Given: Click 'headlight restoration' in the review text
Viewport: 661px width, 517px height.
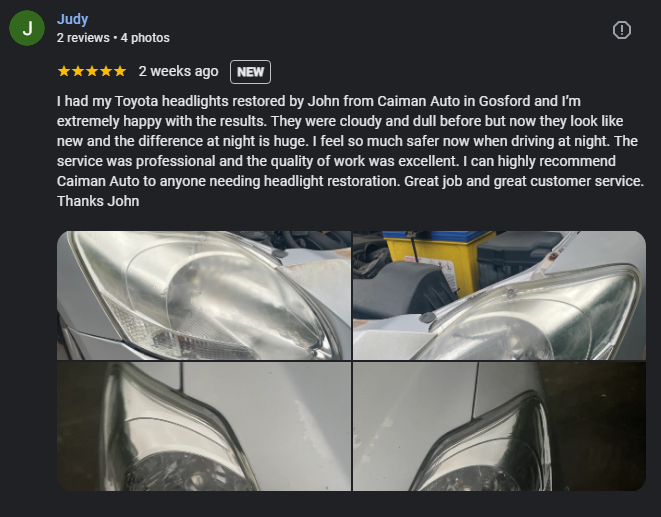Looking at the screenshot, I should 332,181.
